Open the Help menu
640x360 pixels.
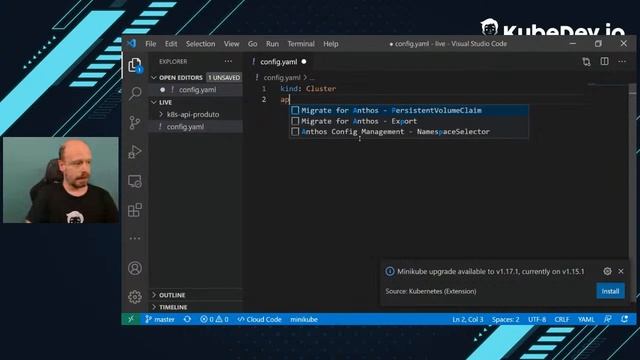(331, 44)
